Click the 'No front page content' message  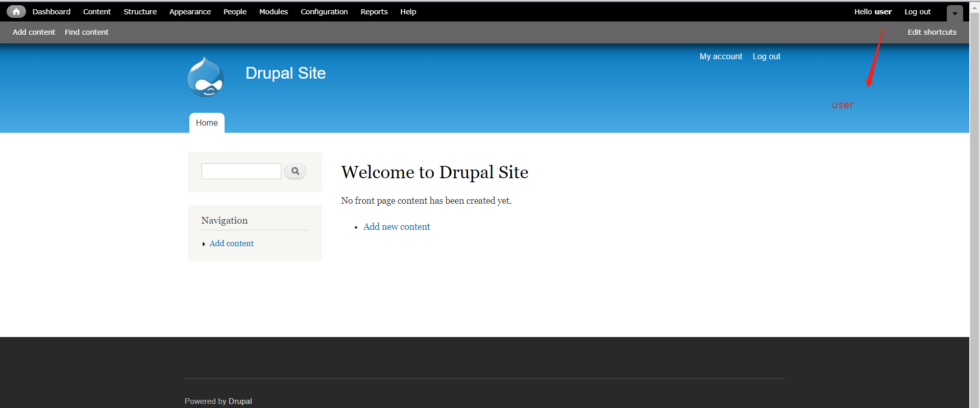pyautogui.click(x=426, y=201)
